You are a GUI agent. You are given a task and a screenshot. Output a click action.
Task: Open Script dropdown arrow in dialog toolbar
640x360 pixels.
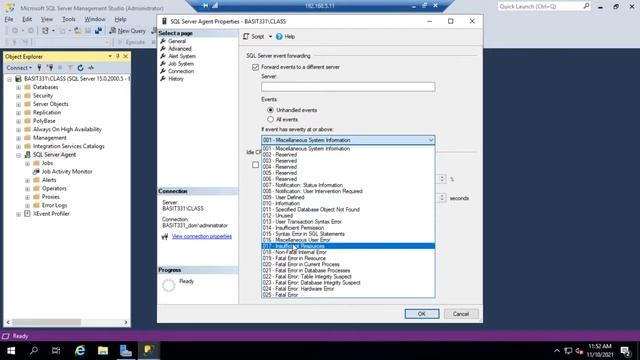tap(270, 37)
